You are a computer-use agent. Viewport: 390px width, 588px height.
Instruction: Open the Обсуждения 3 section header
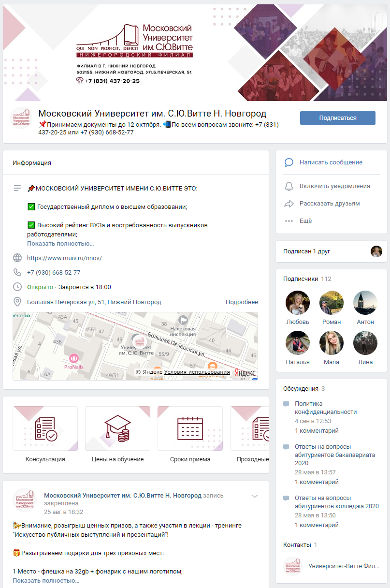304,389
